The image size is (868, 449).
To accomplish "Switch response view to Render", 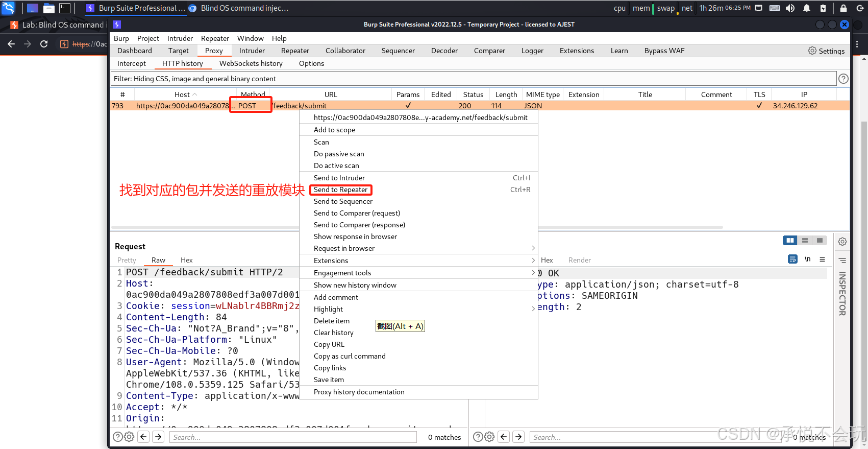I will 580,260.
